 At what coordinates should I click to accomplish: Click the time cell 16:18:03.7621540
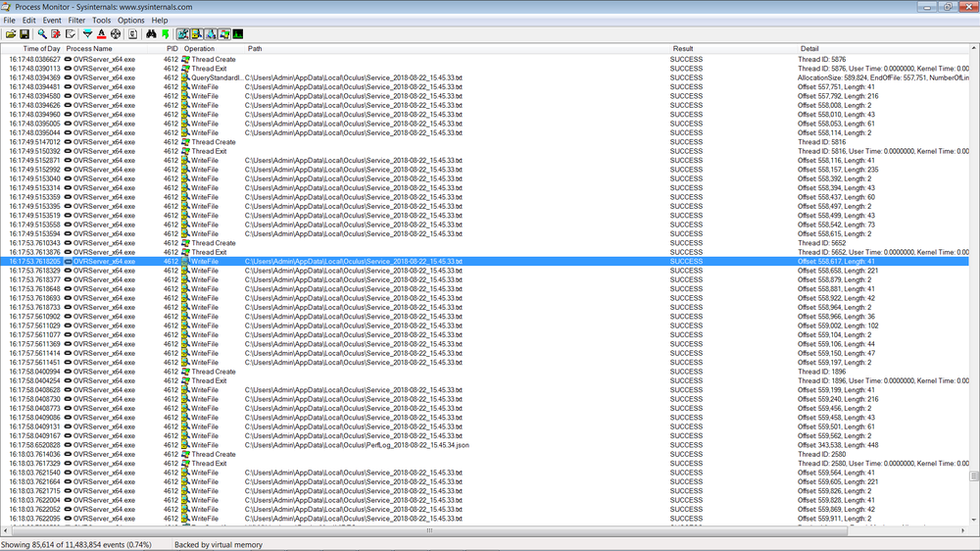point(34,473)
